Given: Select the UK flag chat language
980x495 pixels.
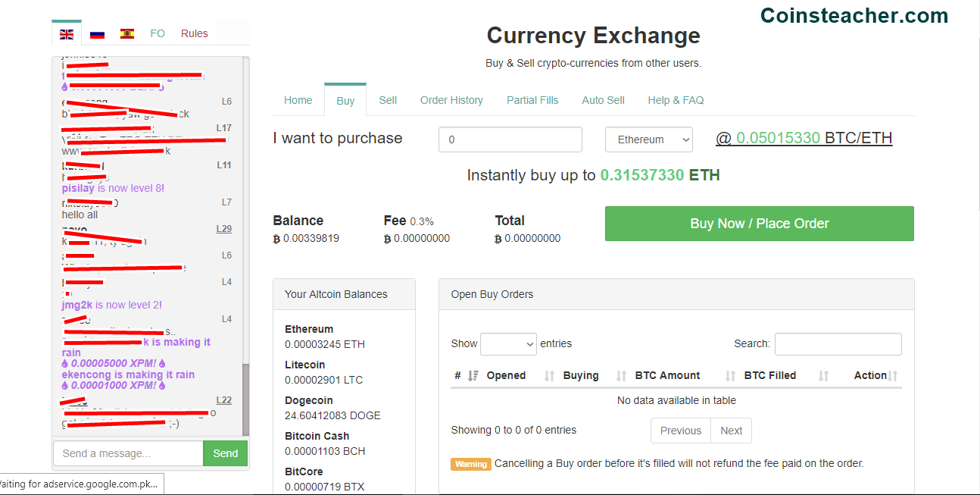Looking at the screenshot, I should click(67, 33).
